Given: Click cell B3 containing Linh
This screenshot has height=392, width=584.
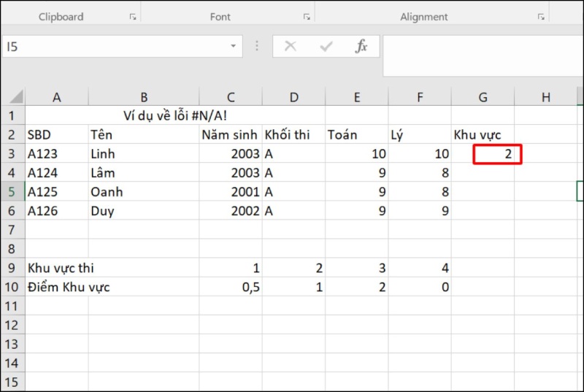Looking at the screenshot, I should point(143,154).
